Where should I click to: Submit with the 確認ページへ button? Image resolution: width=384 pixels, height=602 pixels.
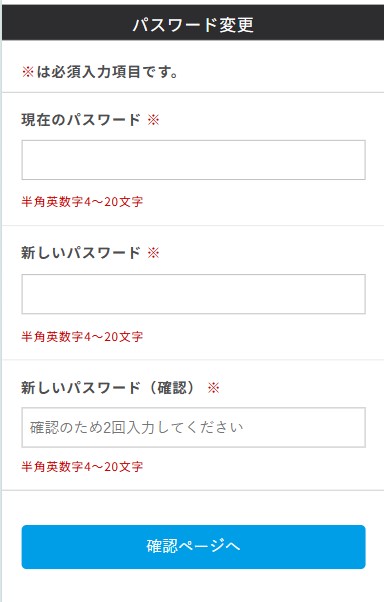(x=193, y=547)
